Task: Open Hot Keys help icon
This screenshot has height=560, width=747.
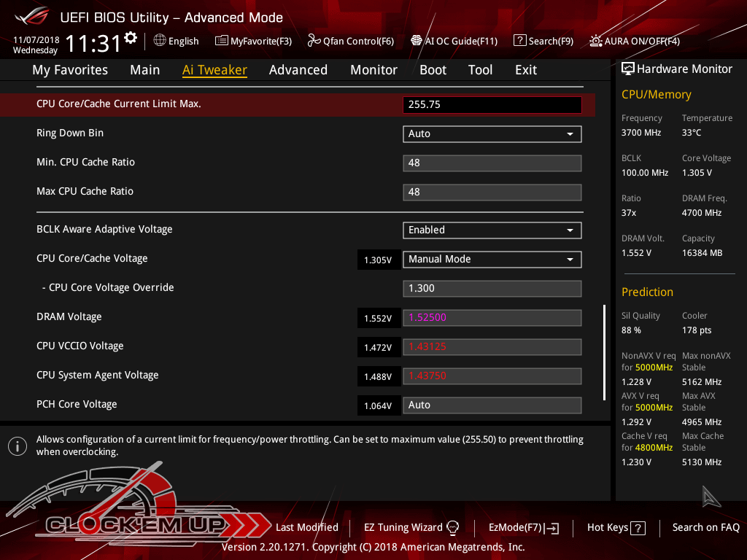Action: point(638,528)
